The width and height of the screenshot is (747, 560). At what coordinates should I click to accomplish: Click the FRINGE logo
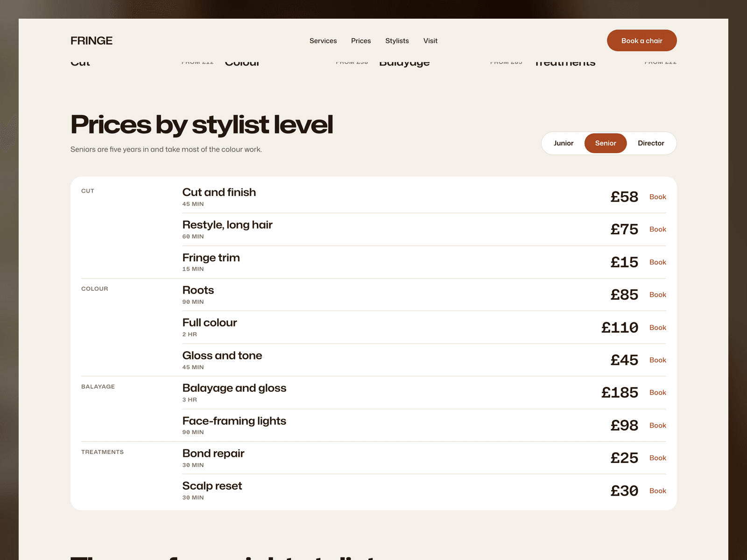click(x=92, y=41)
